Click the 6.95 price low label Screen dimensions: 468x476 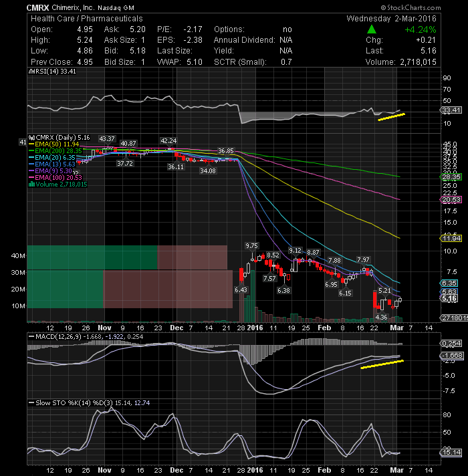(331, 284)
